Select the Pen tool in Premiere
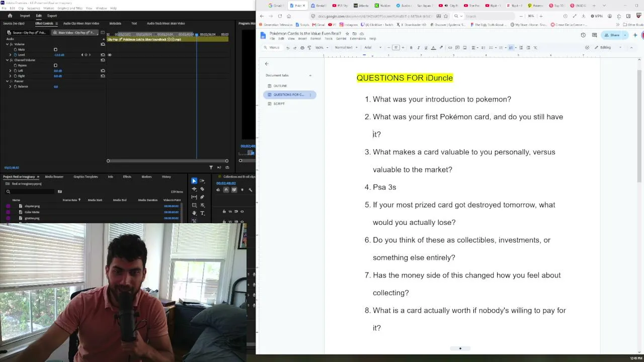 pyautogui.click(x=202, y=197)
